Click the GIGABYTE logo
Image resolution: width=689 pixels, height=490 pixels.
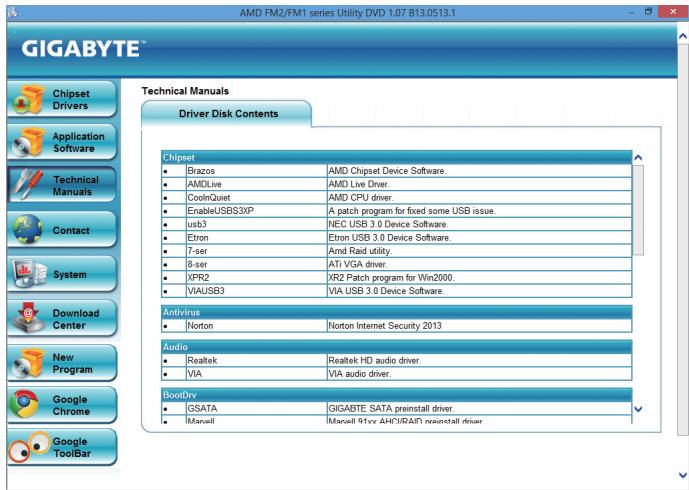pos(82,48)
